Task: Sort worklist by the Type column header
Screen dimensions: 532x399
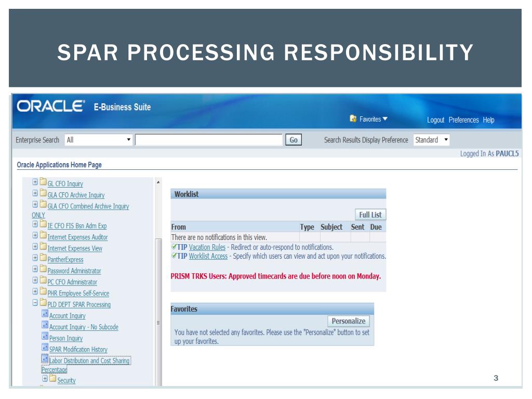Action: pos(307,227)
